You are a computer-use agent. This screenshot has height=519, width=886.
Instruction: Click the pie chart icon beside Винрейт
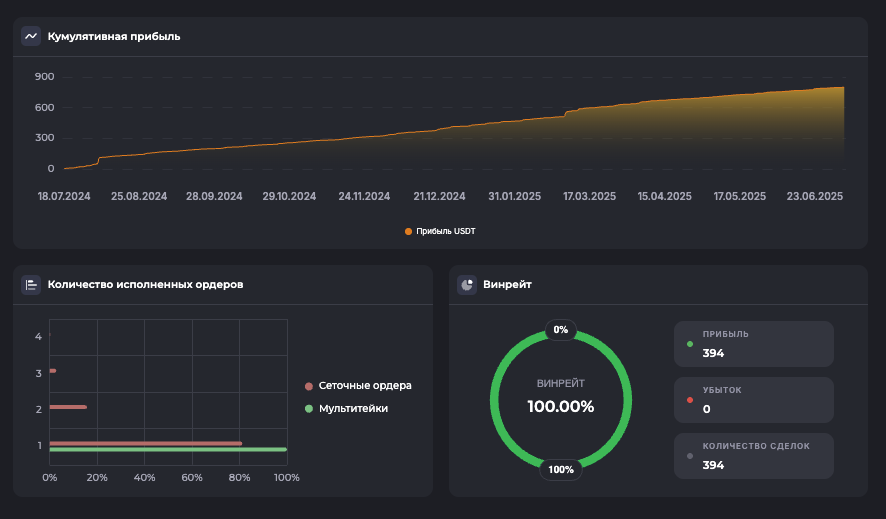pos(467,285)
